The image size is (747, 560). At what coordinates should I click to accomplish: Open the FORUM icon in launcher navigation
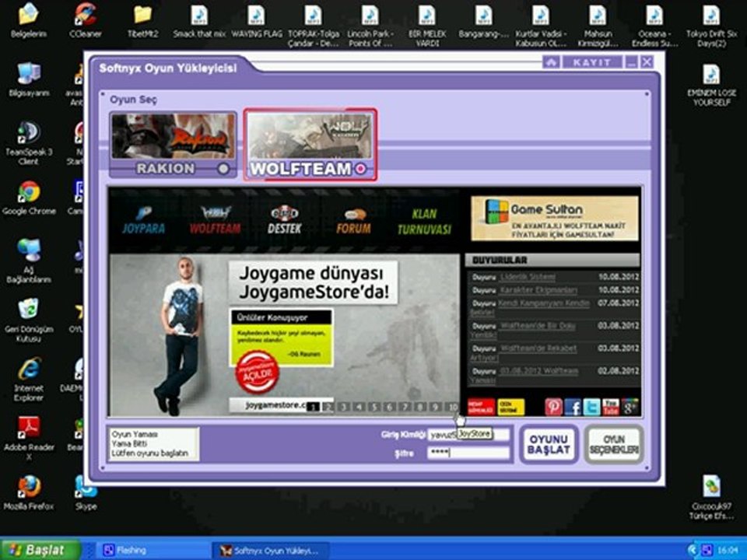point(353,221)
